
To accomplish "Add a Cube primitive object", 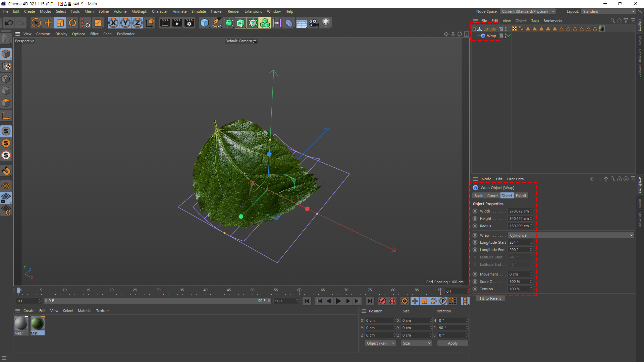I will click(204, 23).
